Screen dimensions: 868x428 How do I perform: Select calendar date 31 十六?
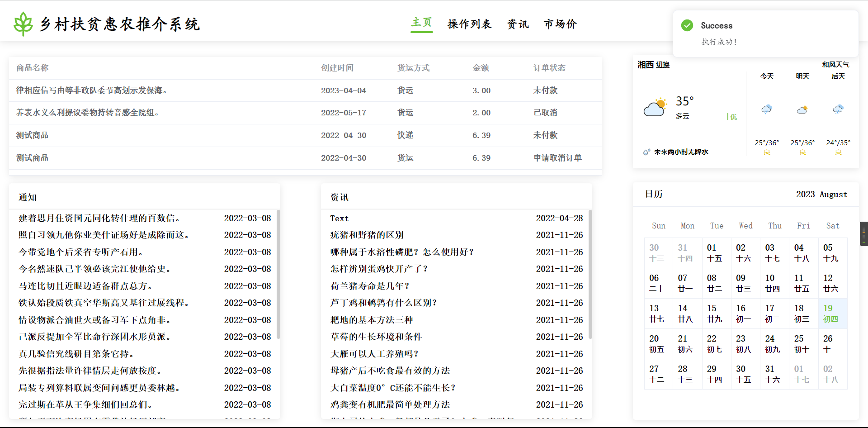point(775,374)
